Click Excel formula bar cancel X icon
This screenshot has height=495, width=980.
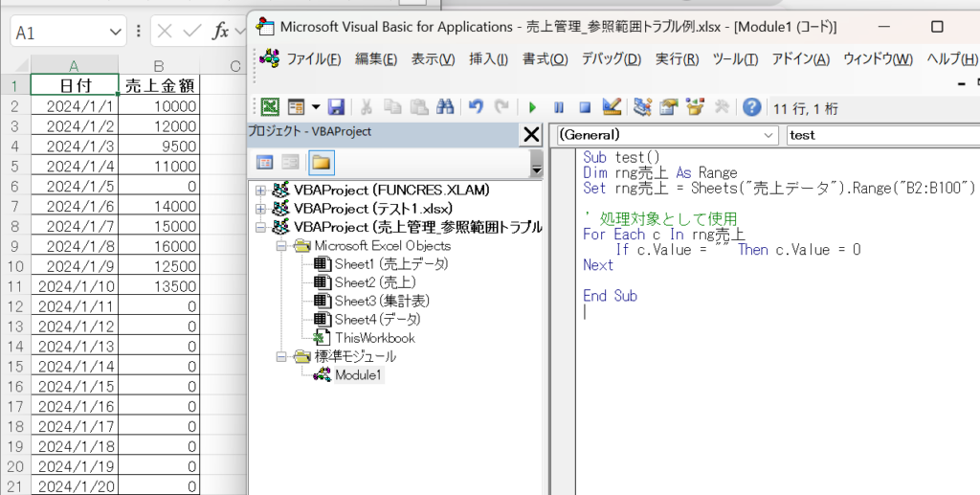point(165,32)
